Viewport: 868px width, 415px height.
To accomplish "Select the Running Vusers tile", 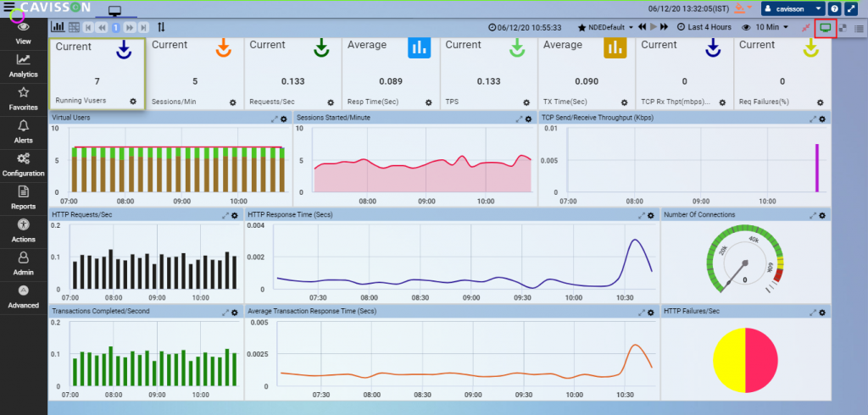I will pos(97,74).
